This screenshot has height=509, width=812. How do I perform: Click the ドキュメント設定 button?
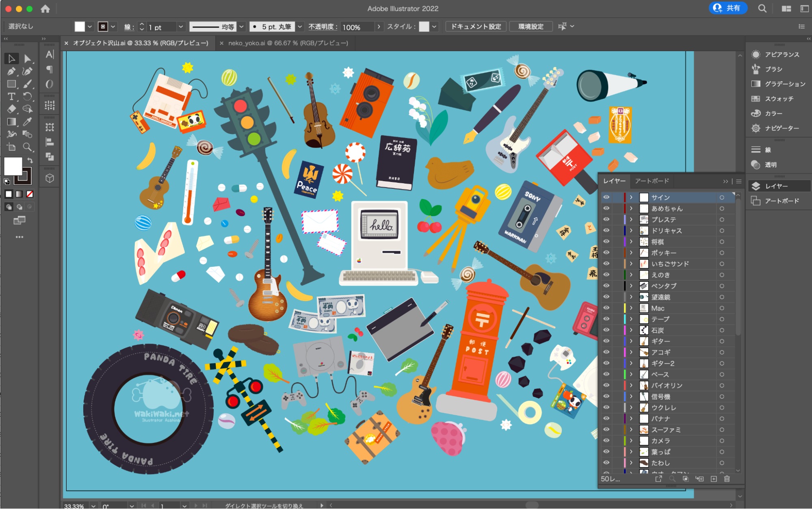476,27
